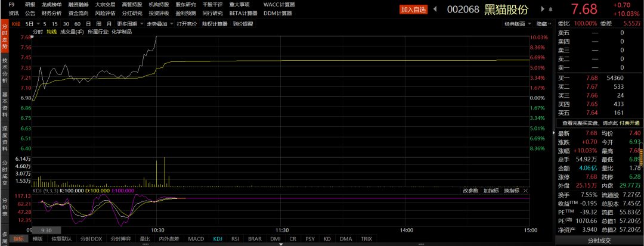Switch indicator to TRIX

[367, 238]
